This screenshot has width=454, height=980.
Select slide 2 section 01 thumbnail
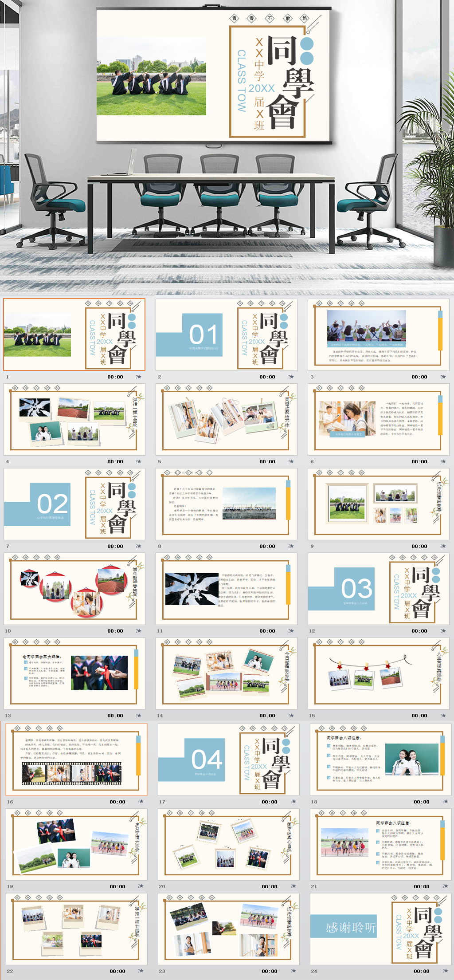[x=227, y=335]
